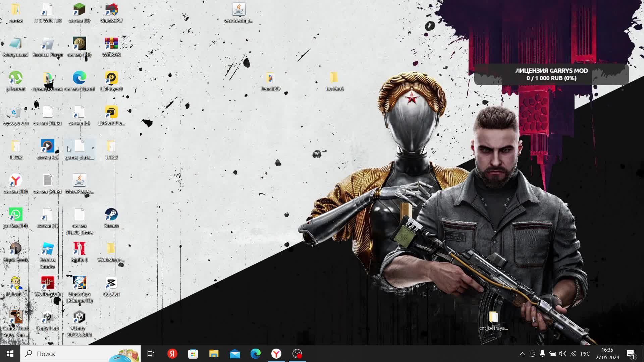This screenshot has width=644, height=362.
Task: Select the 1ю16ю5 folder
Action: (334, 82)
